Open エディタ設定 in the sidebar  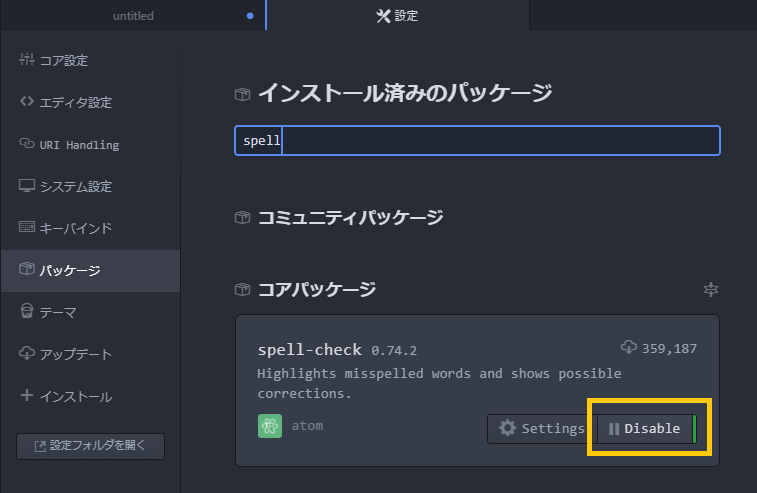(90, 102)
